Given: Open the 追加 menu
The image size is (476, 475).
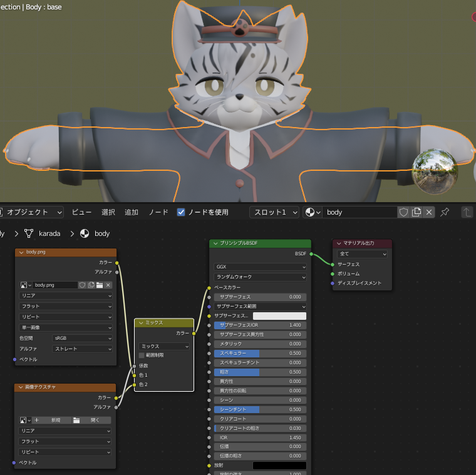Looking at the screenshot, I should (x=132, y=212).
